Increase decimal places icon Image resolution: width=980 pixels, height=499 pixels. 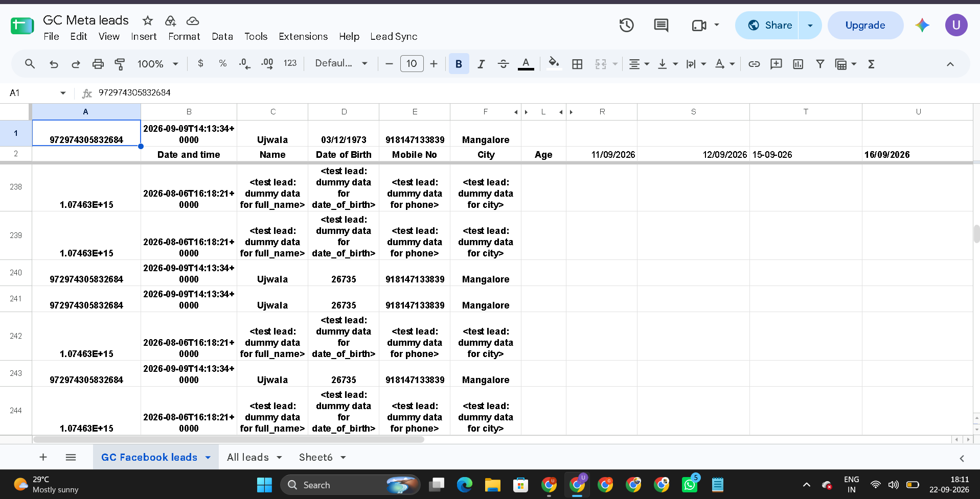point(267,63)
